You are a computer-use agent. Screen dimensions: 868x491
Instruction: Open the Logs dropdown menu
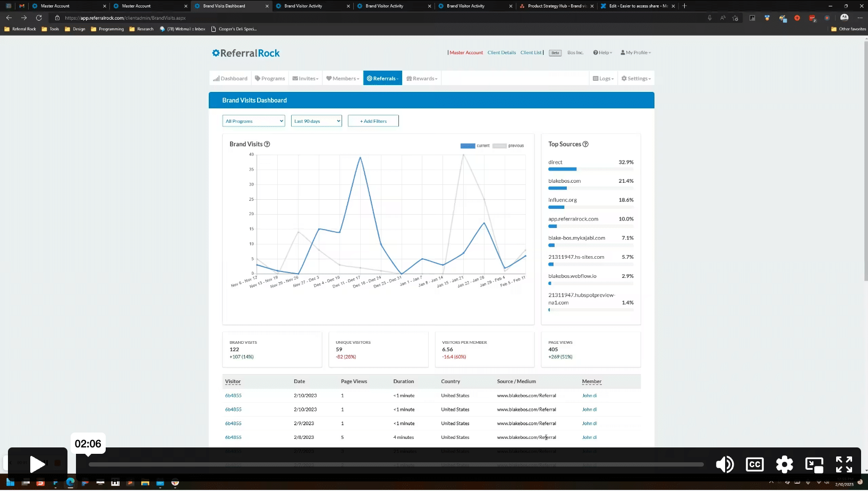(x=603, y=78)
